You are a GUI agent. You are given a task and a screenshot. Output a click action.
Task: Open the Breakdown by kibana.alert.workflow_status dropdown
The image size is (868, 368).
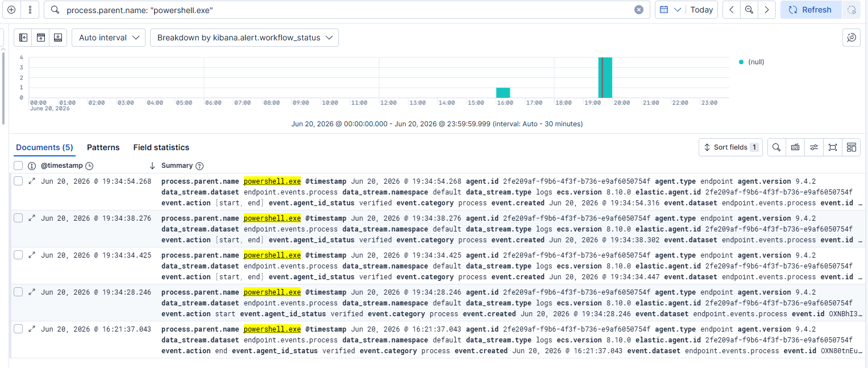(x=244, y=38)
